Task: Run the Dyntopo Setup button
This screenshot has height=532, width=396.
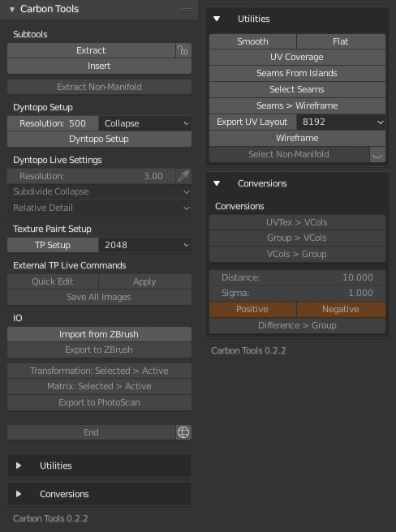Action: tap(99, 139)
